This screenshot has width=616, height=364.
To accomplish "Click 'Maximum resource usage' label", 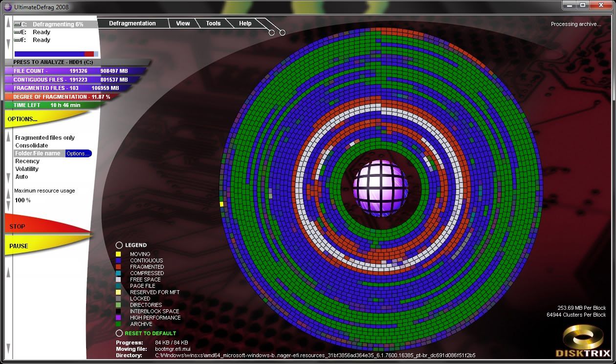I will pyautogui.click(x=44, y=191).
